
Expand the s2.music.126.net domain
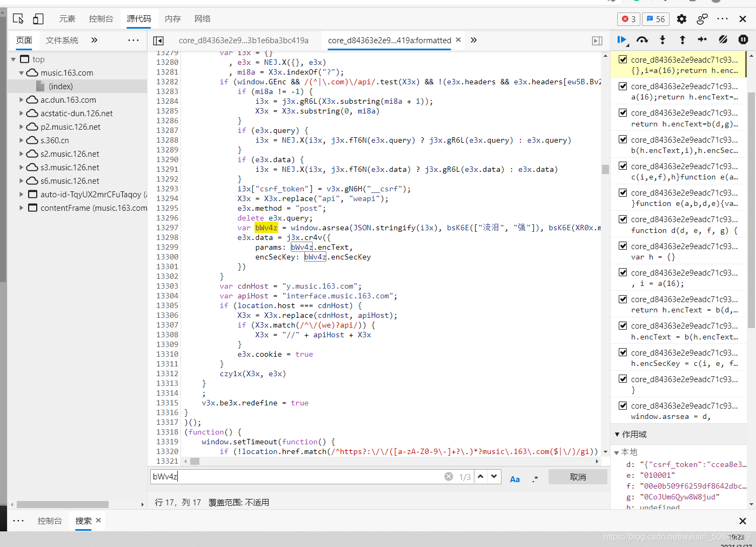(22, 154)
